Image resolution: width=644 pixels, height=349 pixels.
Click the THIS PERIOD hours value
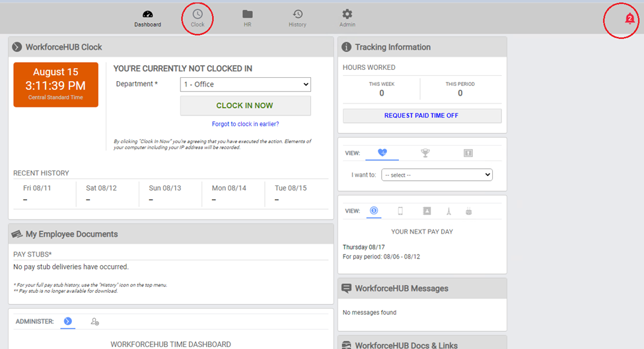click(x=460, y=93)
